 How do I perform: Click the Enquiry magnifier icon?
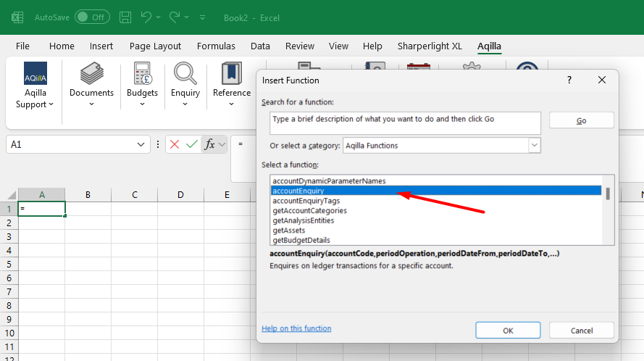coord(185,75)
